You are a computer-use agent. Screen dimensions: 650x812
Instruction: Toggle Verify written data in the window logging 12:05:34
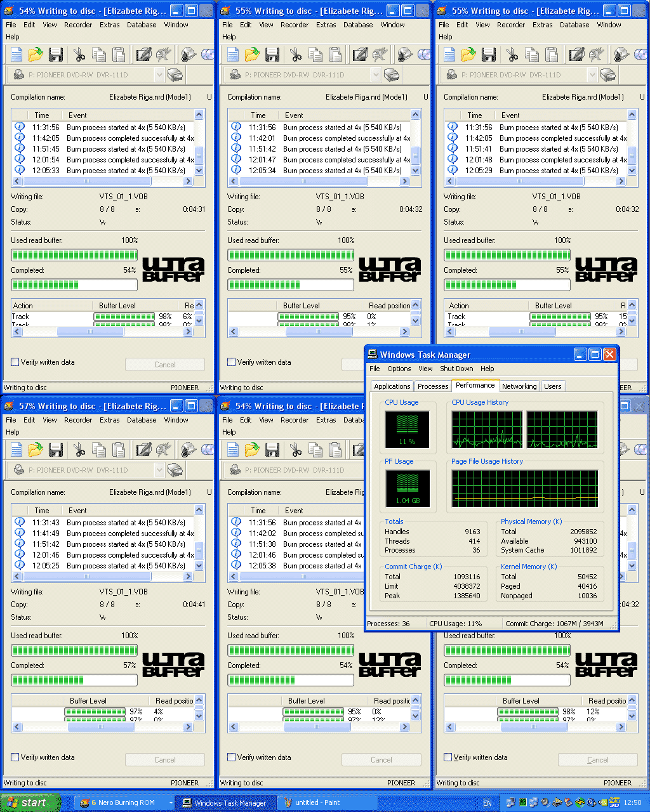231,362
